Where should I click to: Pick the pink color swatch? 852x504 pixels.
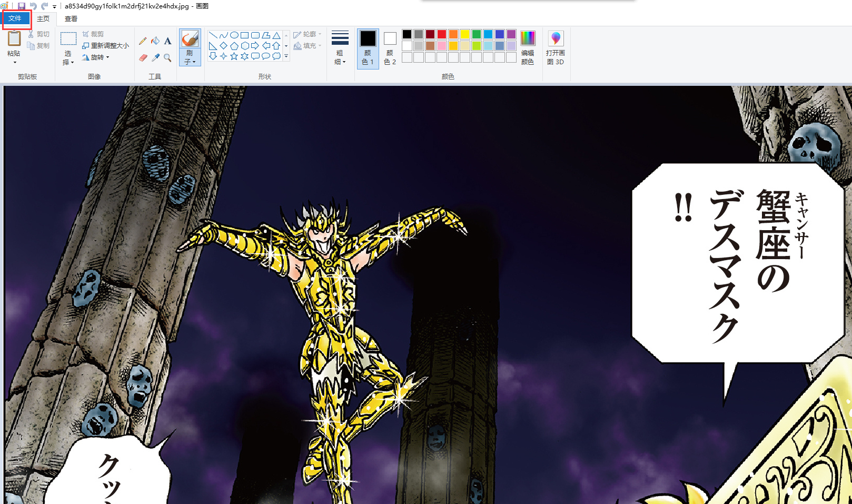pyautogui.click(x=442, y=46)
